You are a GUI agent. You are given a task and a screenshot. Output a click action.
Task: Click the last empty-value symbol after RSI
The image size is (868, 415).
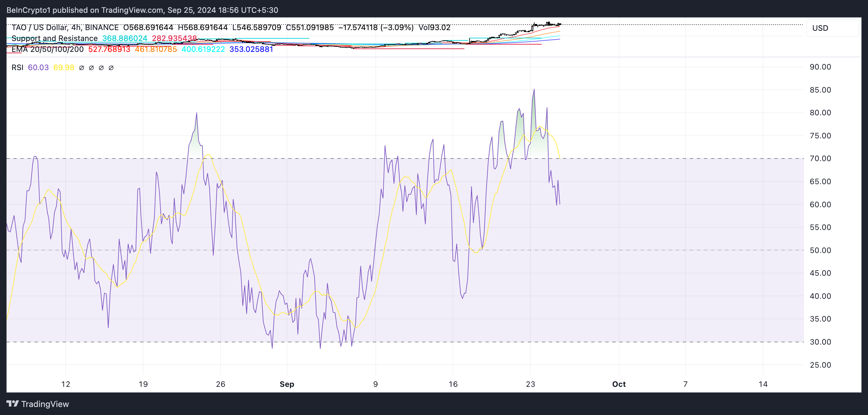(111, 68)
